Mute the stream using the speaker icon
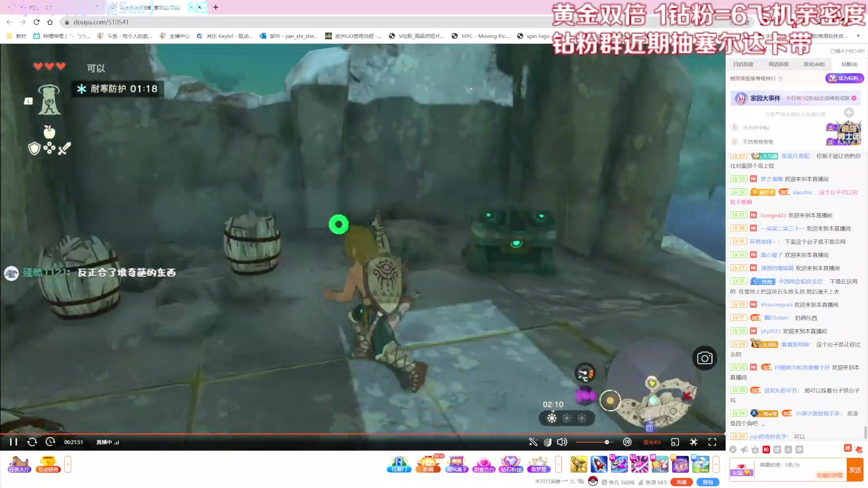Screen dimensions: 868x488 (562, 442)
